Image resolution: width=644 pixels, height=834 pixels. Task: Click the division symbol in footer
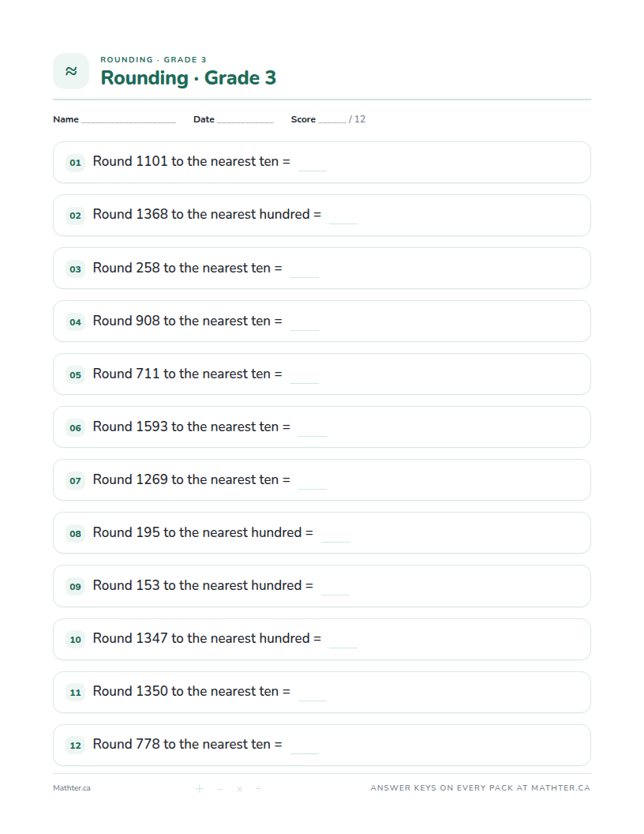click(258, 789)
